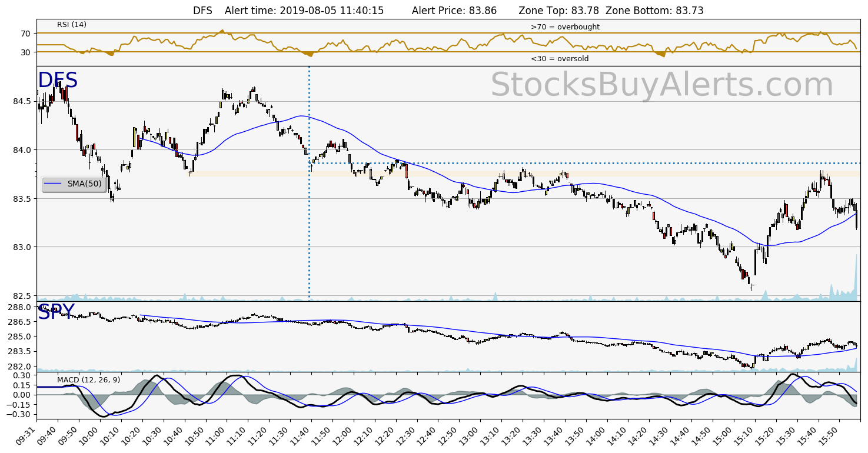This screenshot has width=868, height=453.
Task: Click the RSI 30 axis label
Action: coord(26,52)
